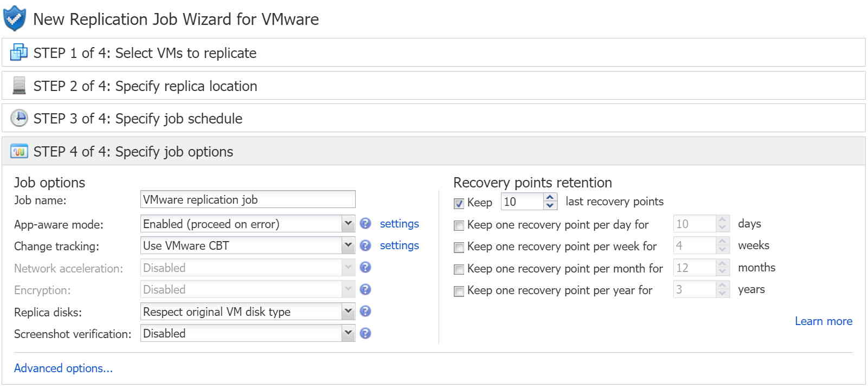868x389 pixels.
Task: Expand Step 2: Specify replica location
Action: (434, 86)
